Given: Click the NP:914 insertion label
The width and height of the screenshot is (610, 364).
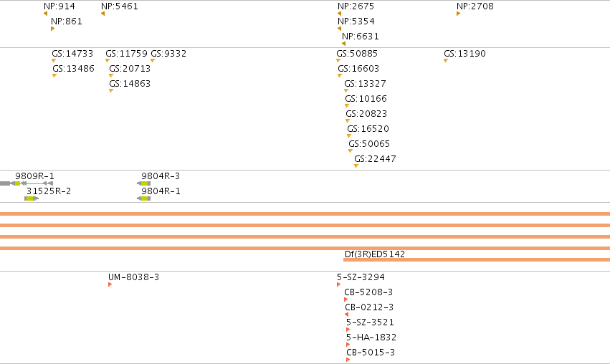Looking at the screenshot, I should tap(59, 6).
